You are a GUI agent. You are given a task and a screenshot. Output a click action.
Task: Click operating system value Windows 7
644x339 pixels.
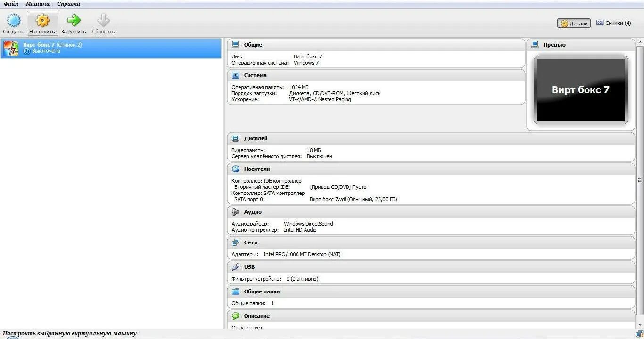306,63
